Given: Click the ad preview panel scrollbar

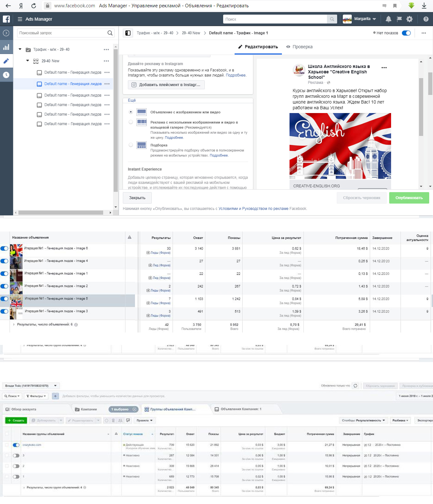Looking at the screenshot, I should click(x=421, y=107).
